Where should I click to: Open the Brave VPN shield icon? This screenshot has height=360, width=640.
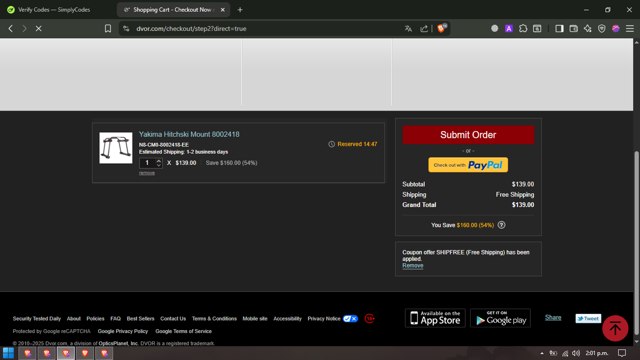coord(602,29)
